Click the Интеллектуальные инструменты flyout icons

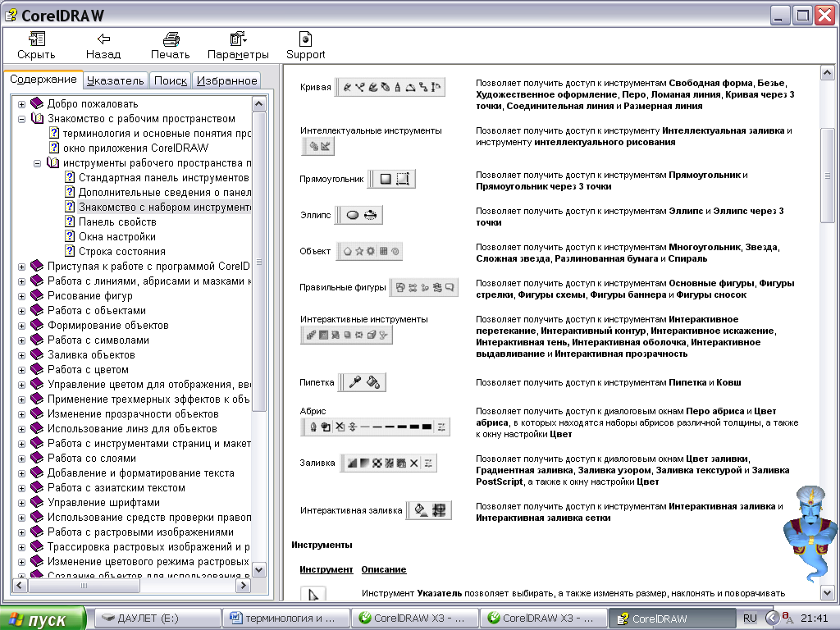point(318,146)
